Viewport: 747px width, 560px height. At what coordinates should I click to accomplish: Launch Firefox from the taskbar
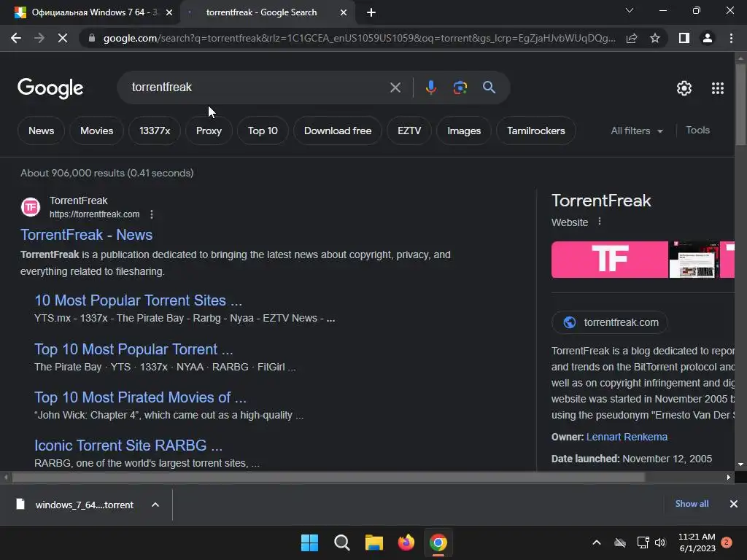tap(406, 542)
